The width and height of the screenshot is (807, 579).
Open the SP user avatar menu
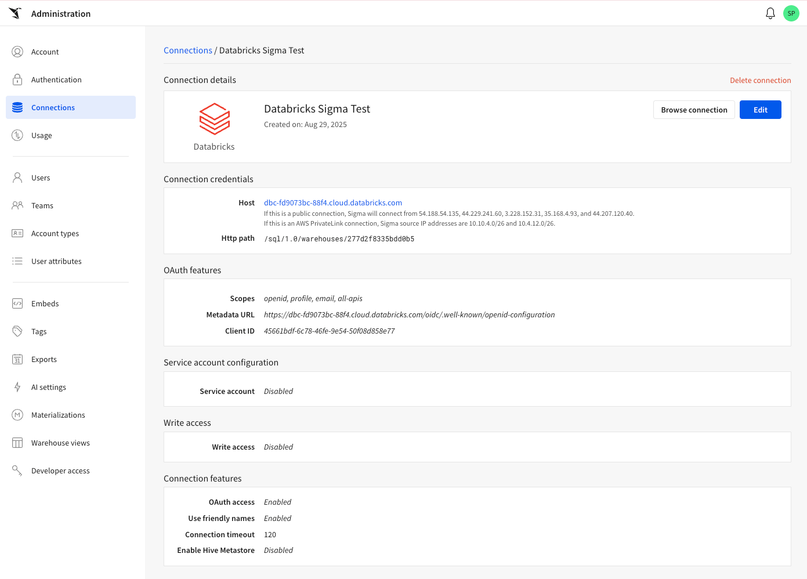[791, 14]
